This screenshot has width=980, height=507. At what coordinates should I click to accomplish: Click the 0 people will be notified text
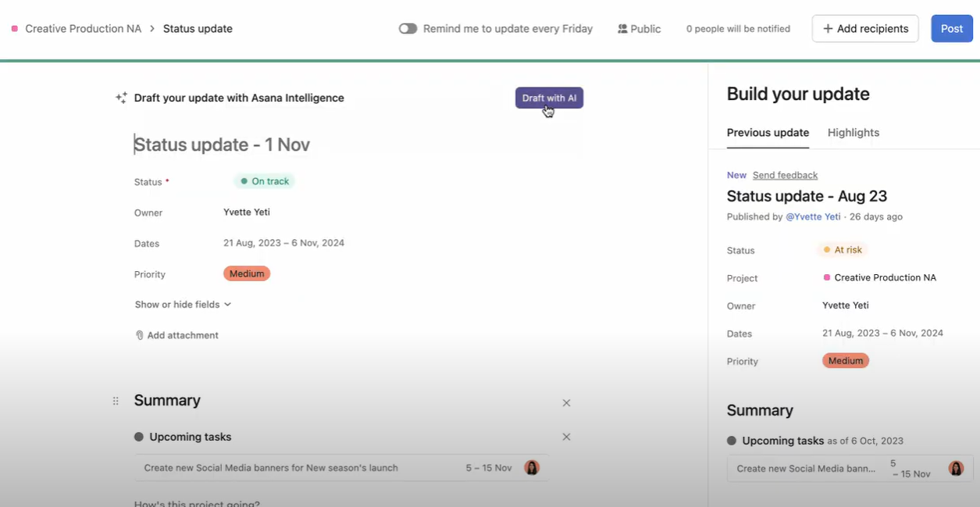tap(738, 29)
